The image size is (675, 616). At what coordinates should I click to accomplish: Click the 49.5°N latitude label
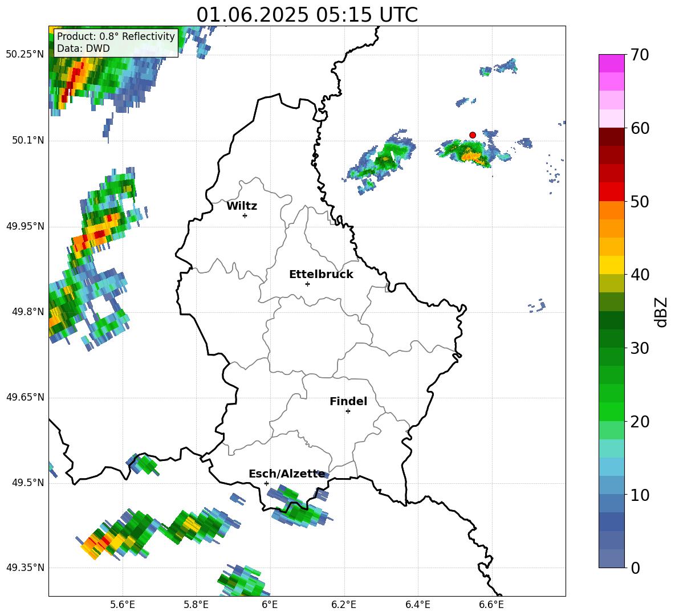point(28,482)
